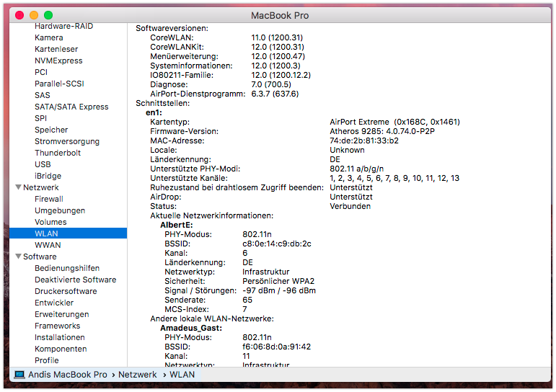Minimize the window with the yellow button

(34, 15)
